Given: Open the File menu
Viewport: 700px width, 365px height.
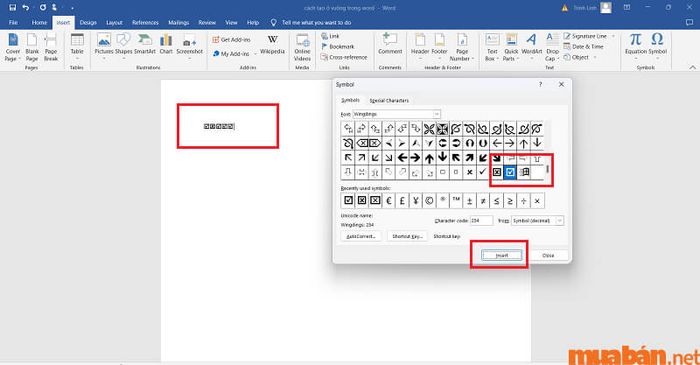Looking at the screenshot, I should (x=13, y=22).
